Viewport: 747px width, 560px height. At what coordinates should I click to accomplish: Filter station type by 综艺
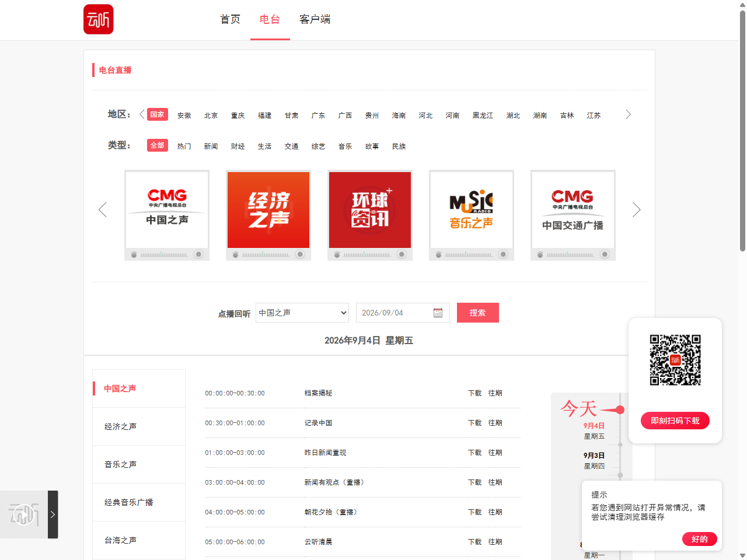(x=319, y=146)
